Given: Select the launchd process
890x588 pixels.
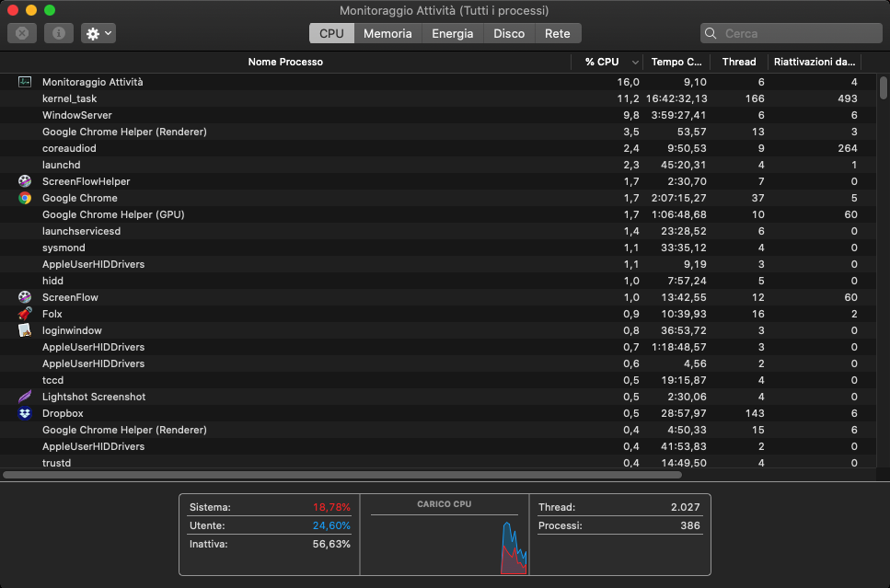Looking at the screenshot, I should pos(438,165).
